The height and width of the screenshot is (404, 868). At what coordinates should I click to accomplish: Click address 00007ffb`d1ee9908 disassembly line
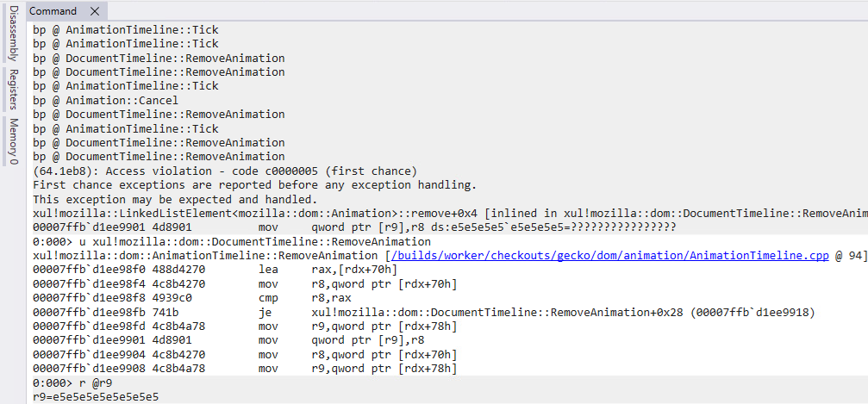(x=245, y=369)
